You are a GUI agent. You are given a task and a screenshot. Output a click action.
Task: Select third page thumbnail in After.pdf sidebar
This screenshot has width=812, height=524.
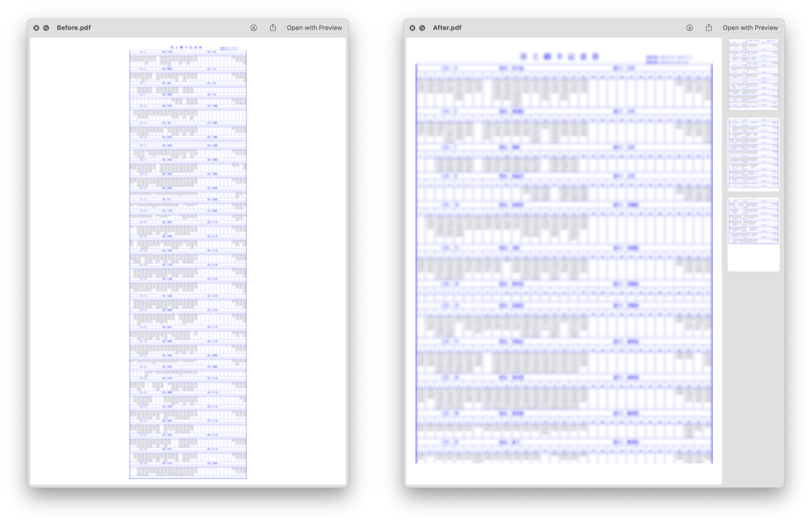[754, 235]
